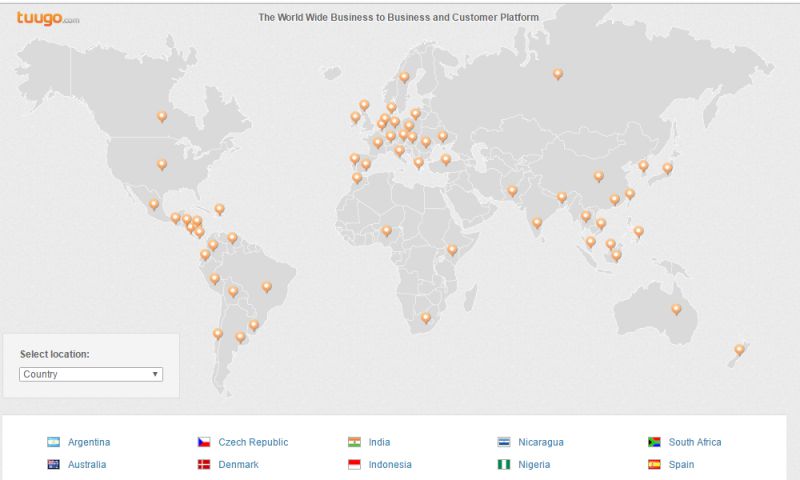Click the map pin on Japan
Viewport: 800px width, 480px height.
(667, 168)
